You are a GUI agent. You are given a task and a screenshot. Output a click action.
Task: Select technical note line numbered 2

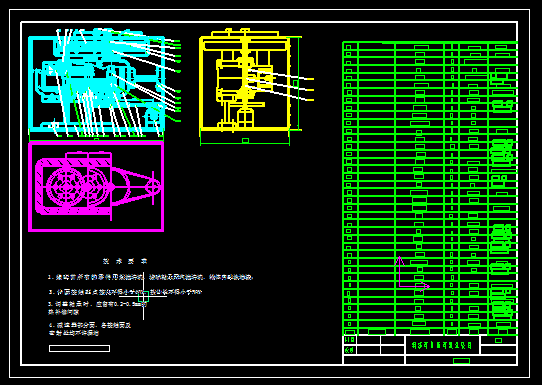(x=125, y=292)
